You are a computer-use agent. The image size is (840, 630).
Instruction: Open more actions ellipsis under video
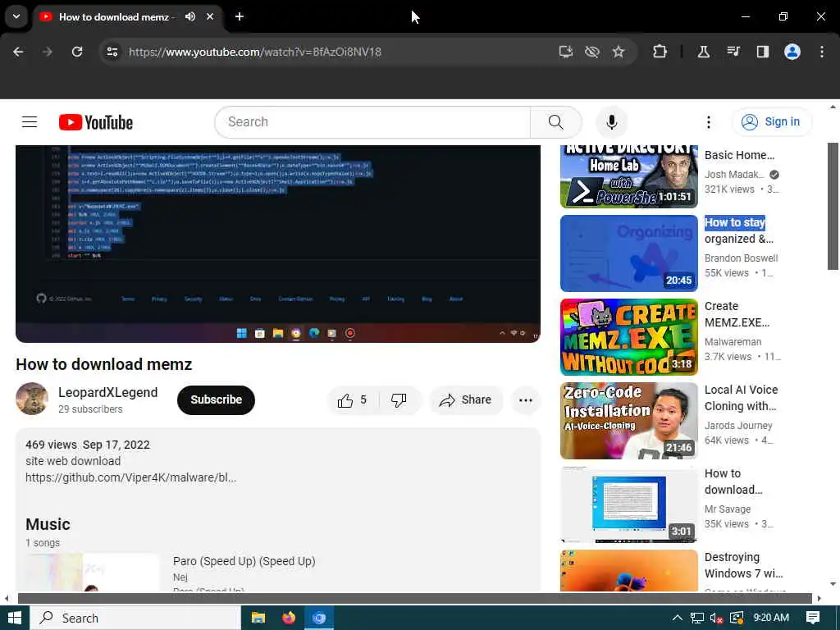pyautogui.click(x=526, y=400)
